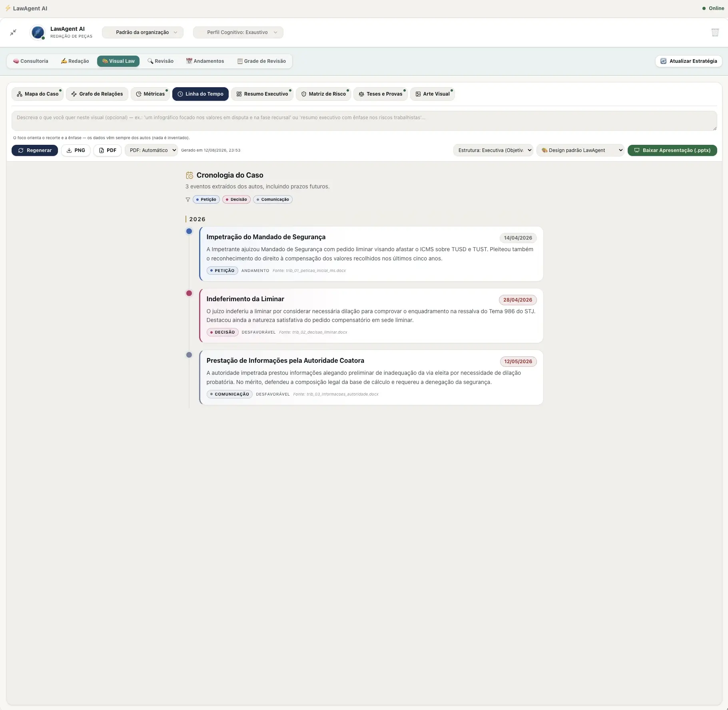
Task: Click the DECISÃO tag on second card
Action: tap(223, 332)
